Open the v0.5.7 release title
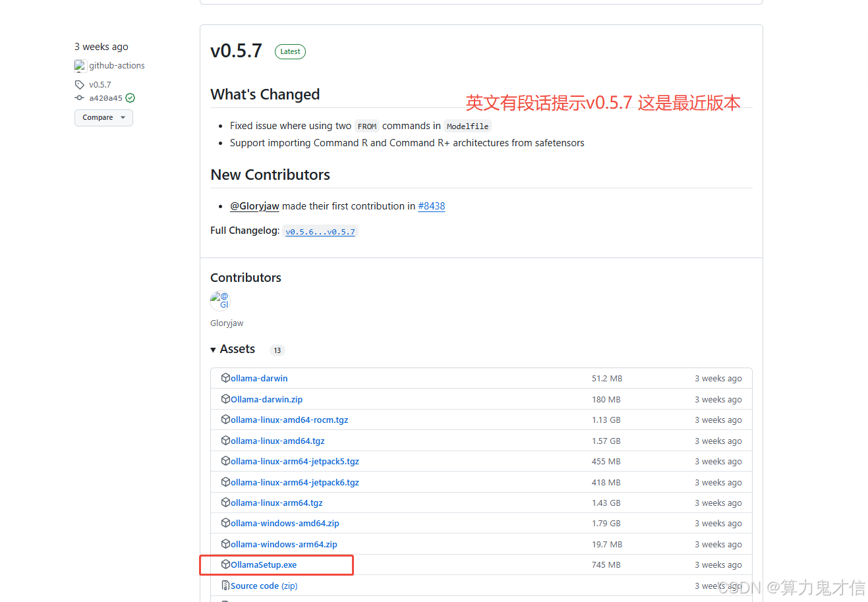868x602 pixels. pos(236,51)
